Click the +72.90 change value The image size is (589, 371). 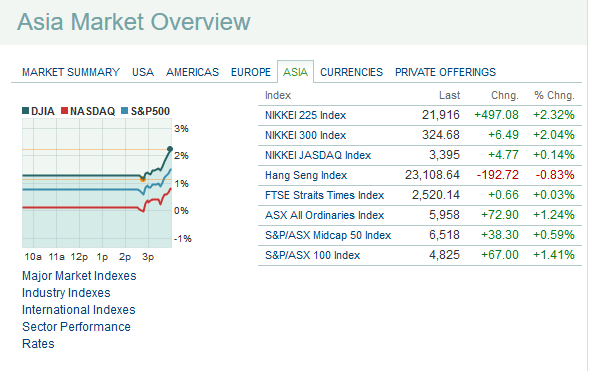point(500,215)
